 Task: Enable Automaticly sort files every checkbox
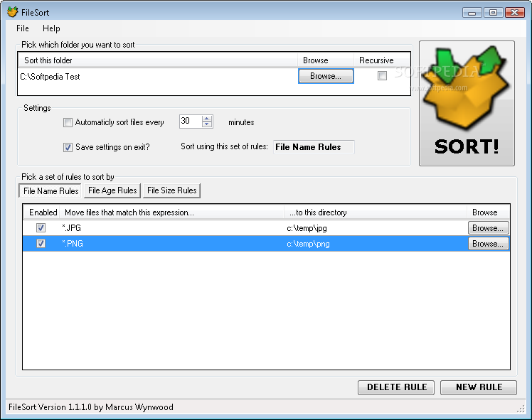pos(68,122)
